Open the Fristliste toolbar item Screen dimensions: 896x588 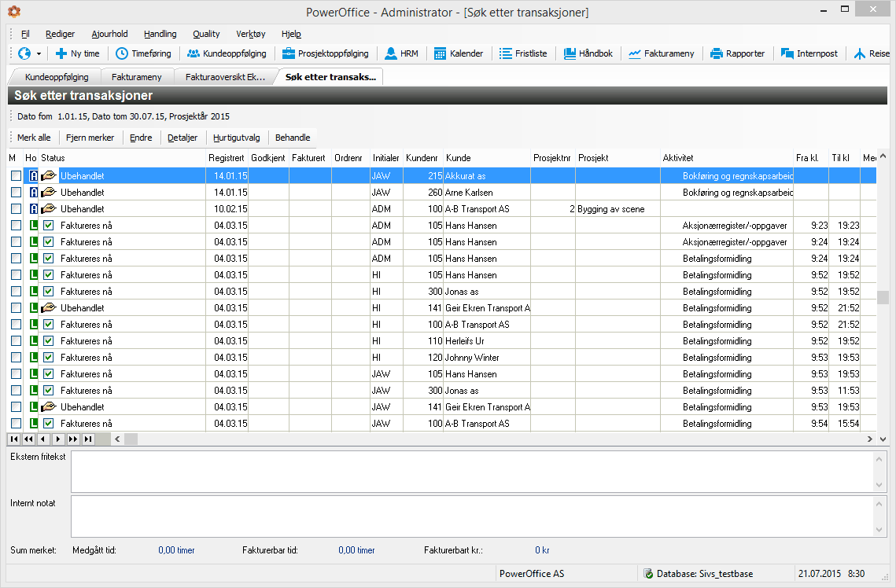pyautogui.click(x=523, y=53)
